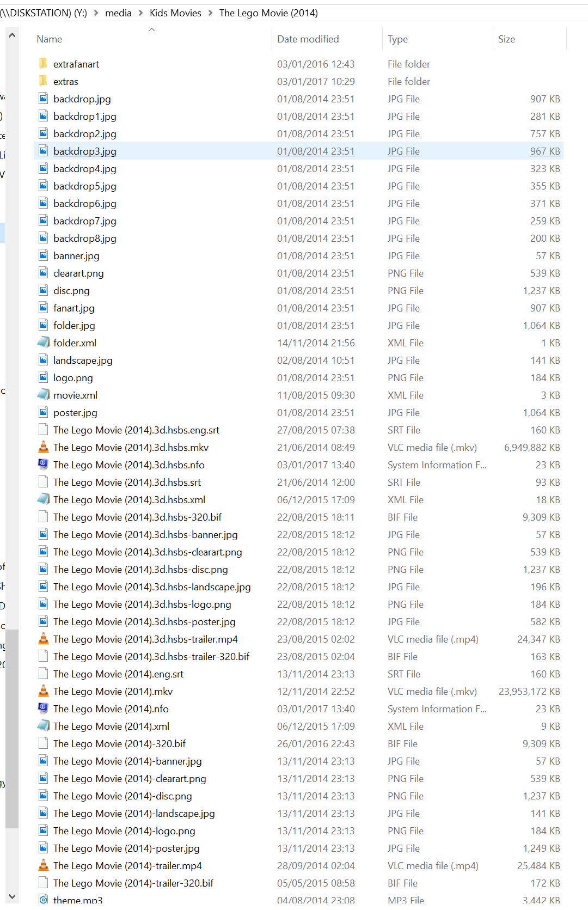
Task: Click the navigation pane scroll up arrow
Action: [12, 35]
